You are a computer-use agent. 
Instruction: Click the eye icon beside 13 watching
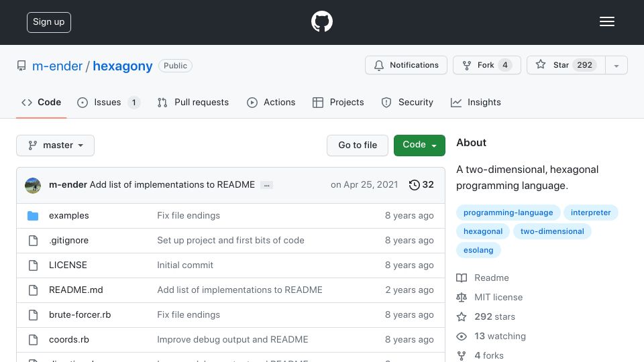point(462,336)
